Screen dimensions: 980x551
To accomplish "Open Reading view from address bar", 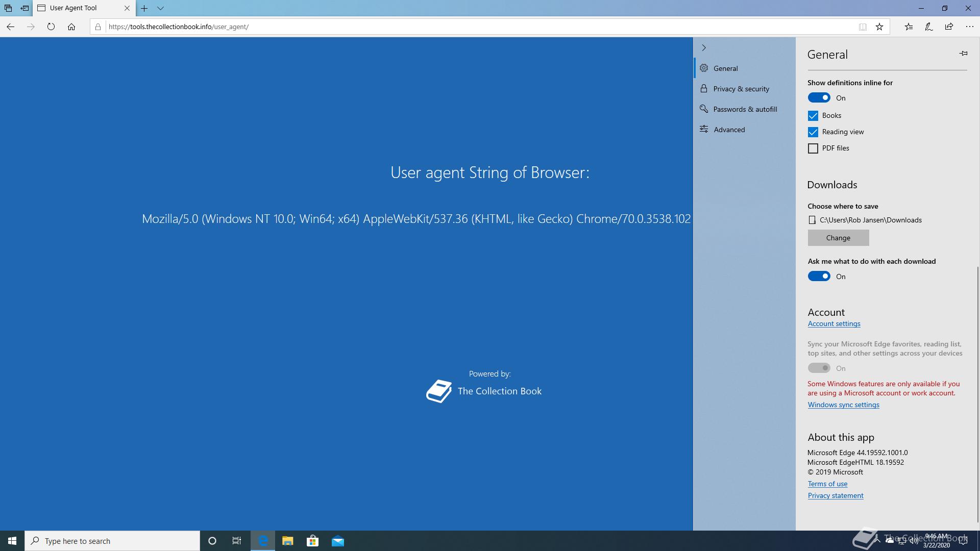I will 863,27.
